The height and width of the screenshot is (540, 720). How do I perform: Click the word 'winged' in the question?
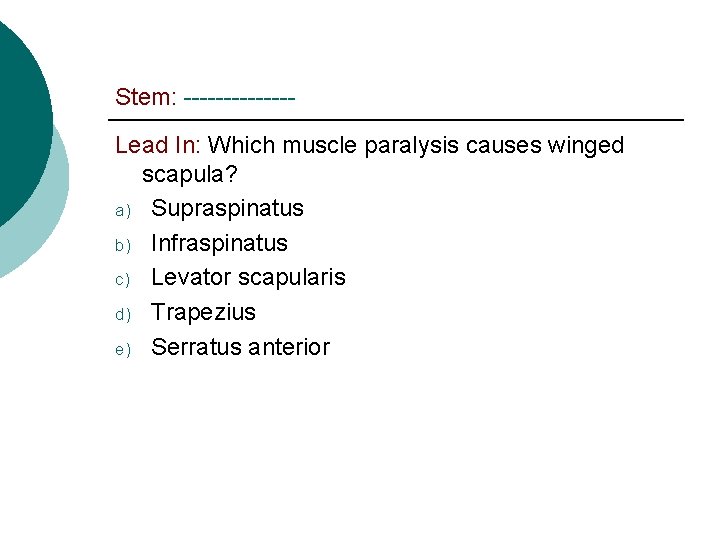(x=586, y=146)
